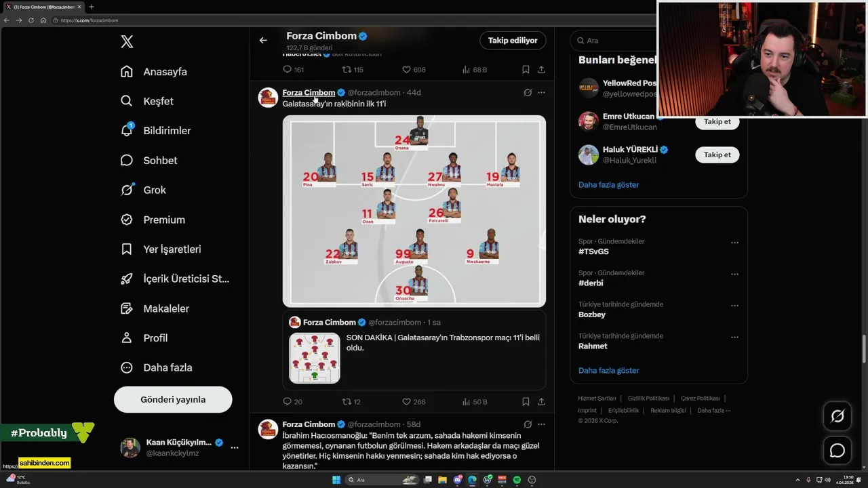Open Spotify from taskbar
The width and height of the screenshot is (868, 488).
(x=517, y=480)
